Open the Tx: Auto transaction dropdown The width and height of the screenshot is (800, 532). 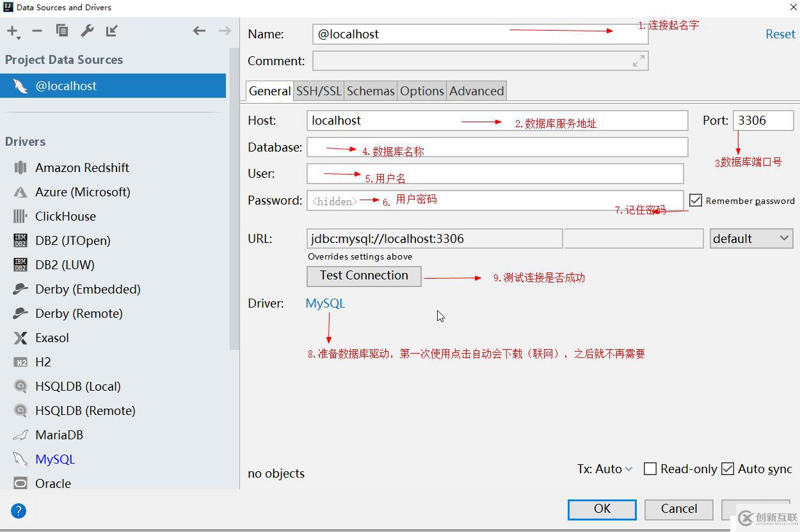[x=605, y=469]
